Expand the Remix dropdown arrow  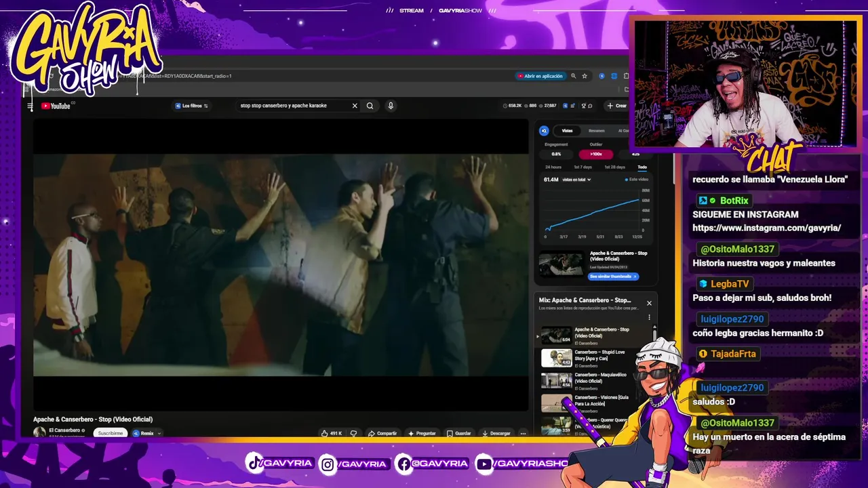[159, 433]
